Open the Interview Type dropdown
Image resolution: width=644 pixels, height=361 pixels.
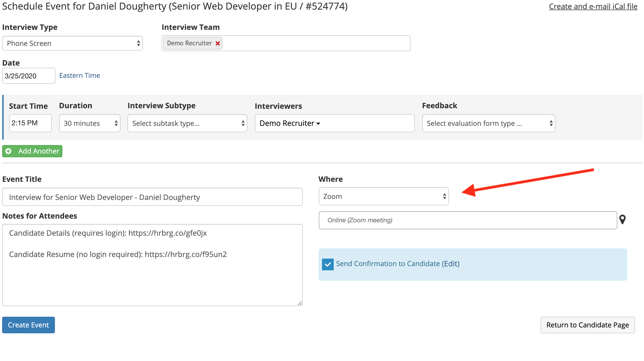coord(72,43)
